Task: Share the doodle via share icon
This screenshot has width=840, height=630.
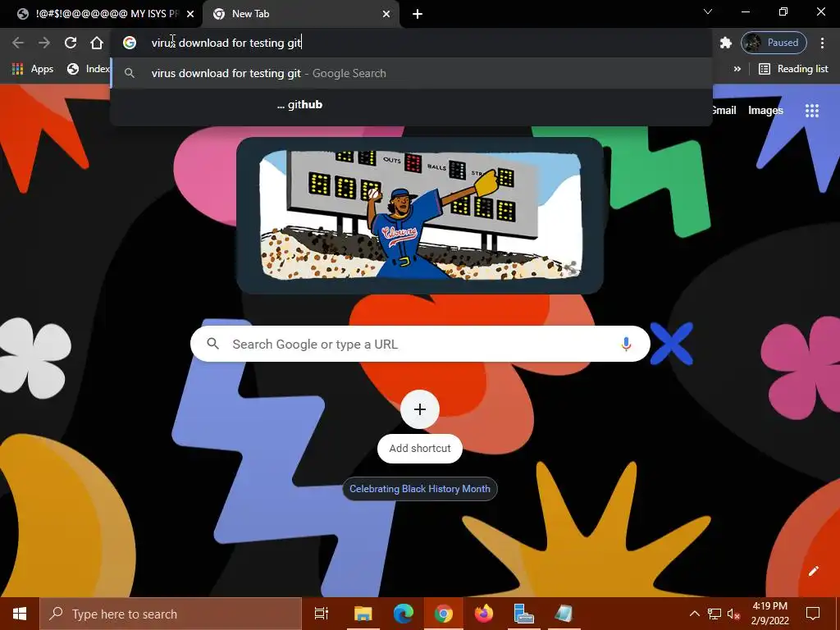Action: 570,267
